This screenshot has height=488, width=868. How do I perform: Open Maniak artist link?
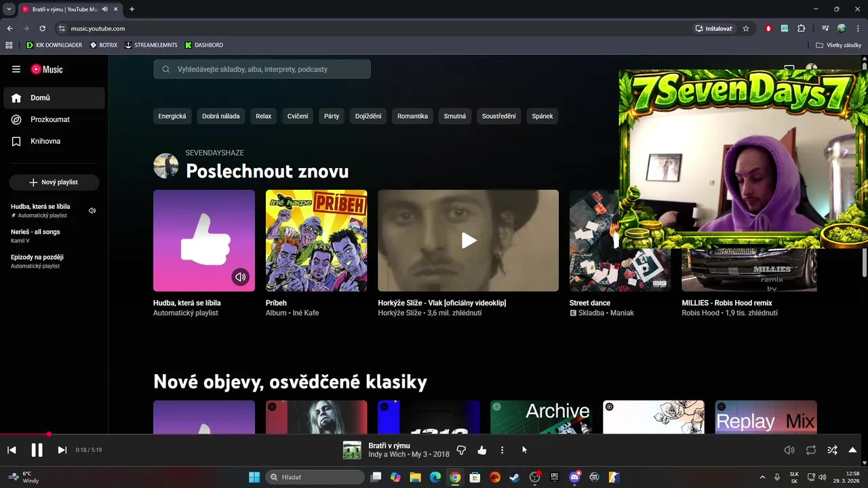pos(622,313)
